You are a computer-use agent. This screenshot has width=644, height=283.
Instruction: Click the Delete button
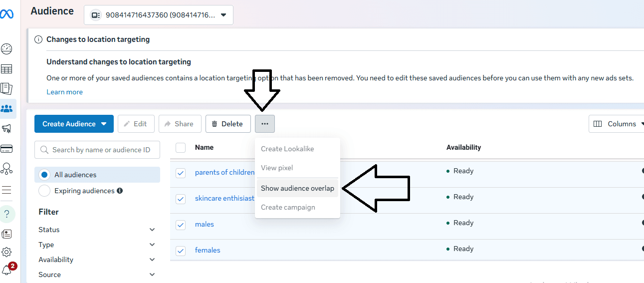(x=228, y=124)
